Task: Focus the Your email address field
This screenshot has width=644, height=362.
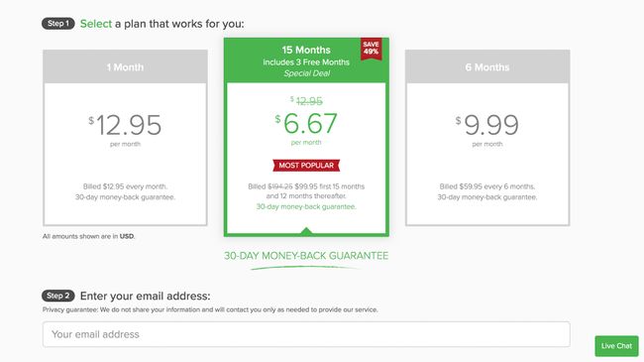Action: point(306,334)
